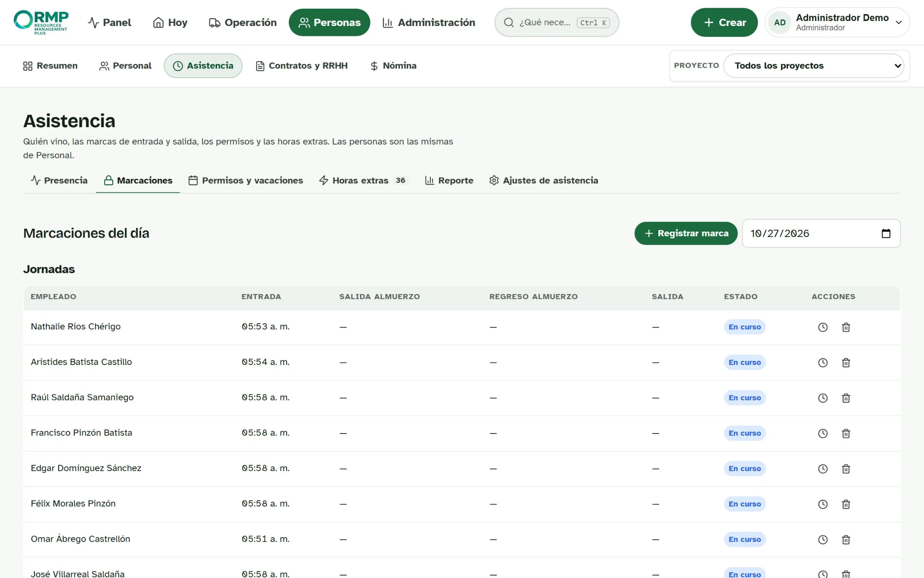Open the Operación section
The height and width of the screenshot is (578, 924).
coord(243,22)
